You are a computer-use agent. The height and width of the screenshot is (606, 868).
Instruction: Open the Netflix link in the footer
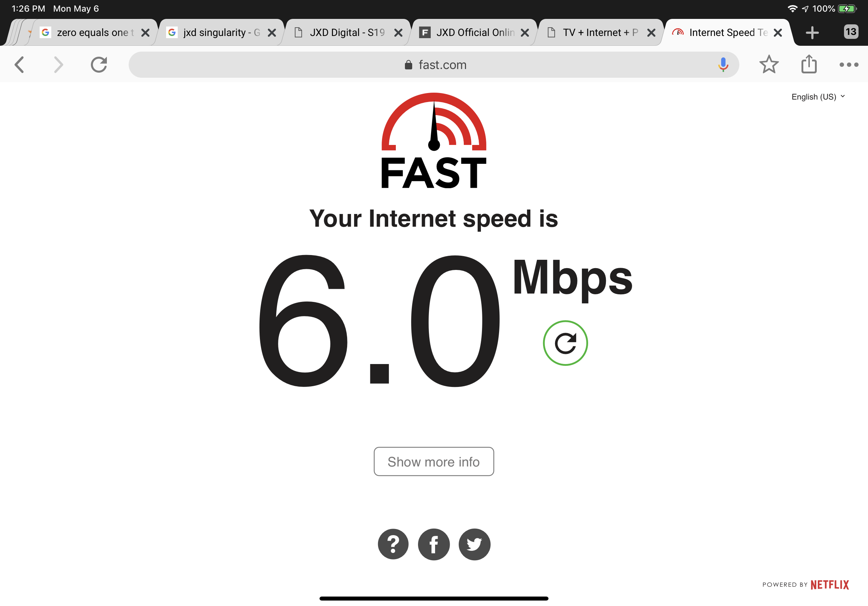coord(829,585)
